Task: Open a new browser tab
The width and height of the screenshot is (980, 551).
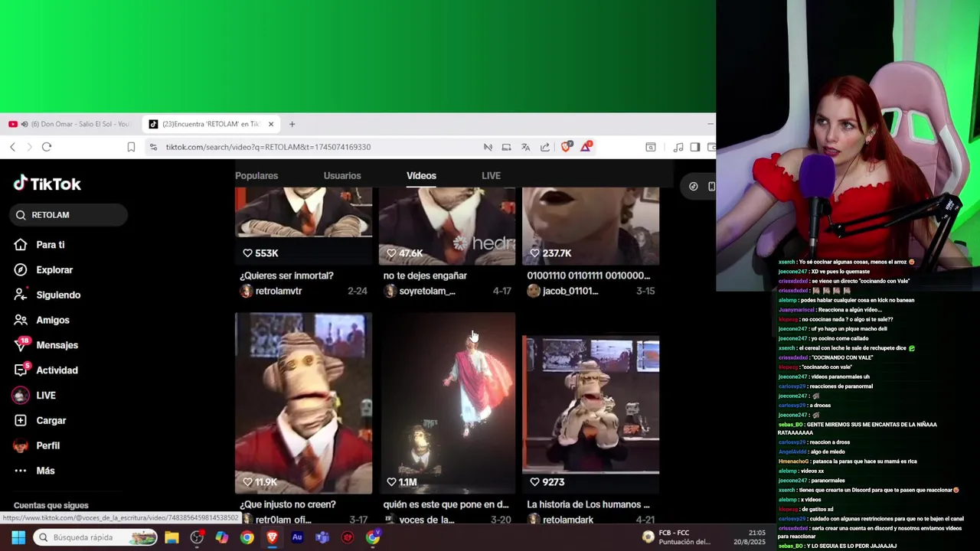Action: click(x=292, y=124)
